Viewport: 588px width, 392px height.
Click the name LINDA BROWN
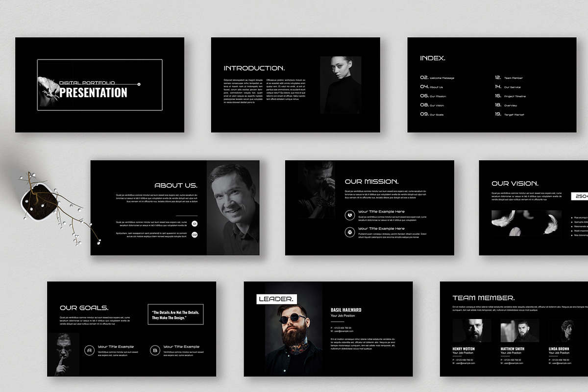point(559,349)
